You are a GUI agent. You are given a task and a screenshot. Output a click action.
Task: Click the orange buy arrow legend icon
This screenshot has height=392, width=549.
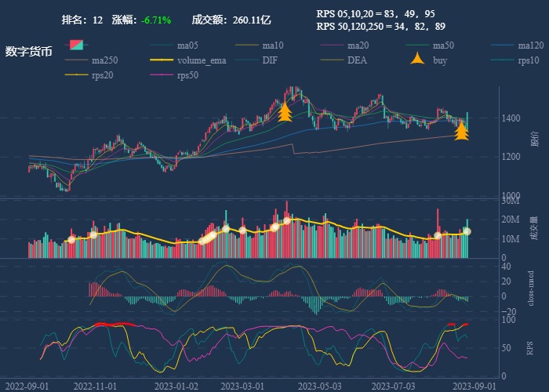click(x=419, y=60)
